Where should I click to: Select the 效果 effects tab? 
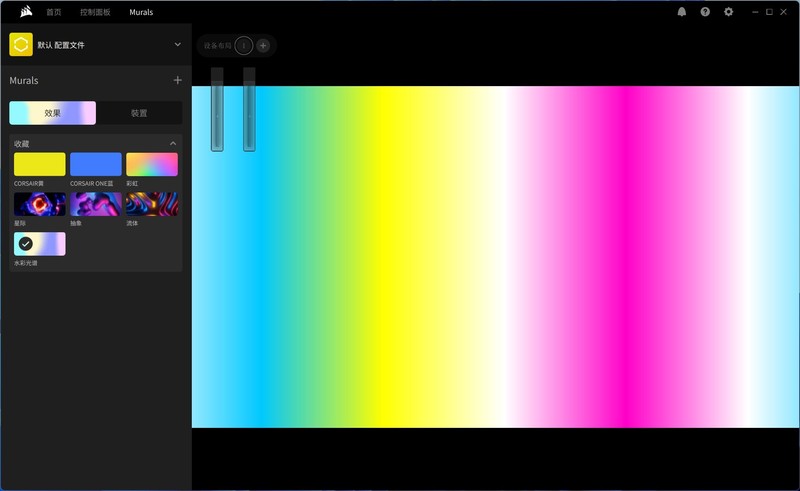[53, 113]
